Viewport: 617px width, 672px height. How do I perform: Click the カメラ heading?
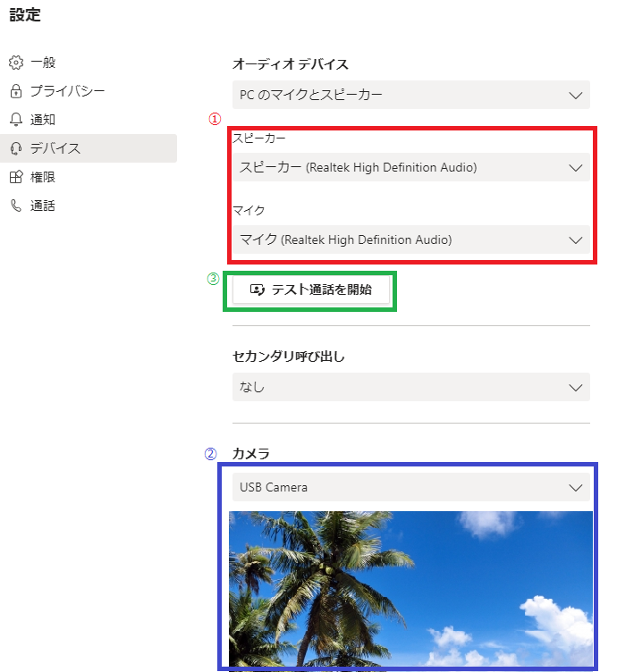[x=251, y=453]
